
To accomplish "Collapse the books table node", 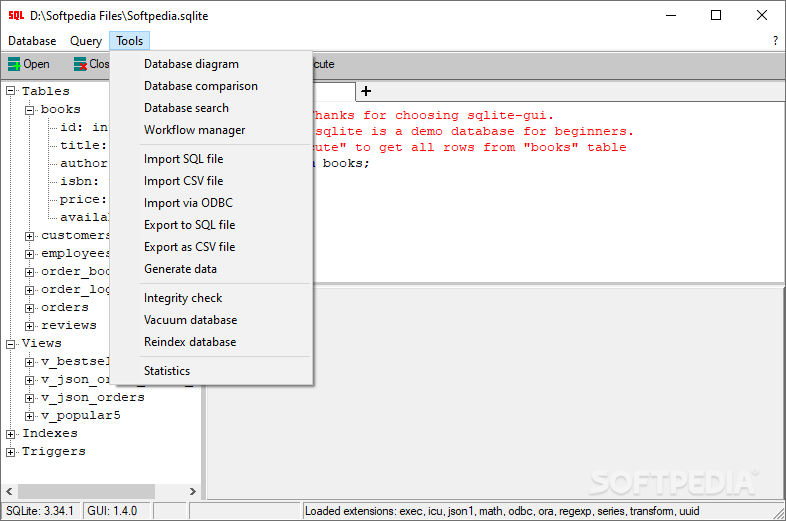I will click(30, 110).
